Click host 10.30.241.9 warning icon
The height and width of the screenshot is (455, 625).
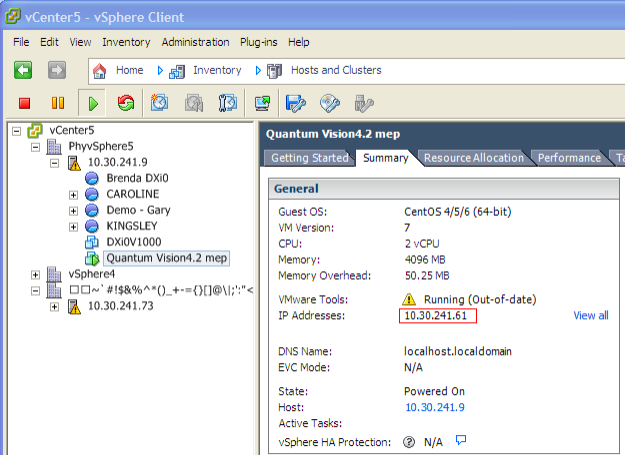pyautogui.click(x=74, y=163)
